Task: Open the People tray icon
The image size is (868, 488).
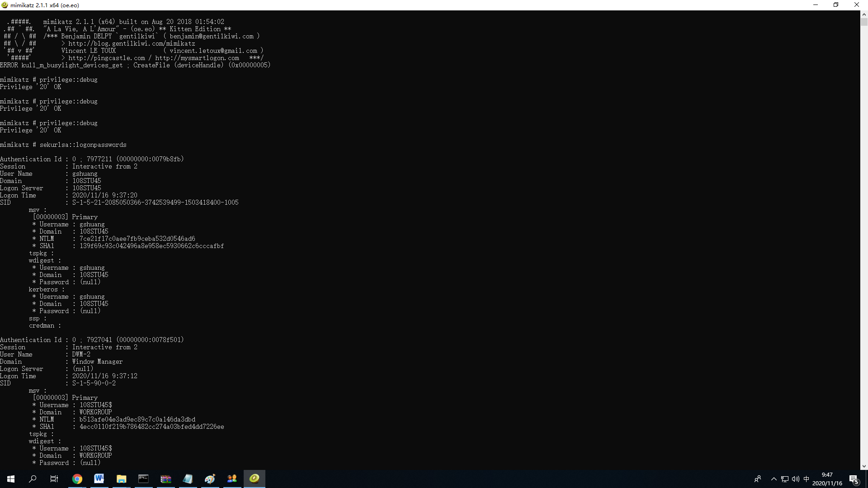Action: point(758,479)
